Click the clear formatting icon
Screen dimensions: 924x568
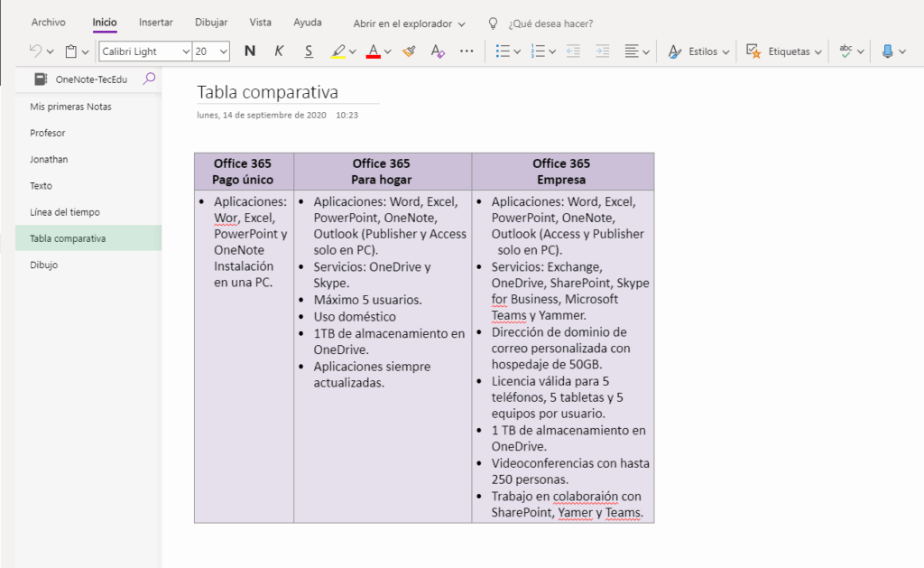(x=438, y=51)
